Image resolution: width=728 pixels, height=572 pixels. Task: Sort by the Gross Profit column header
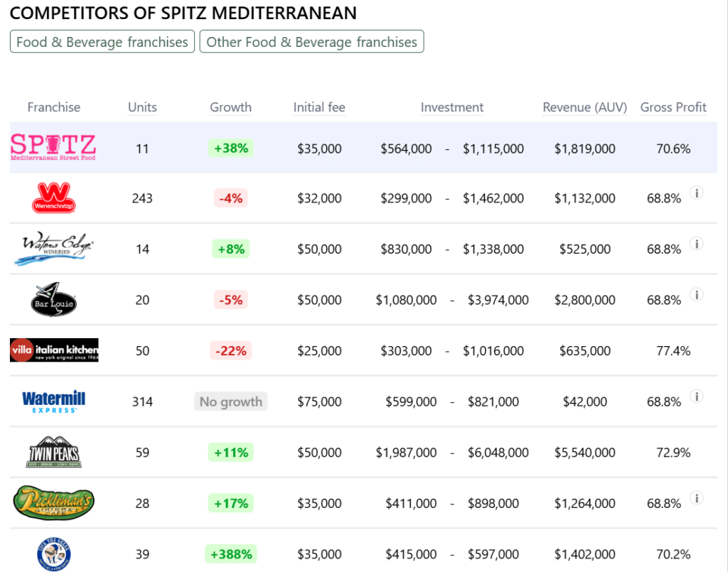(673, 107)
